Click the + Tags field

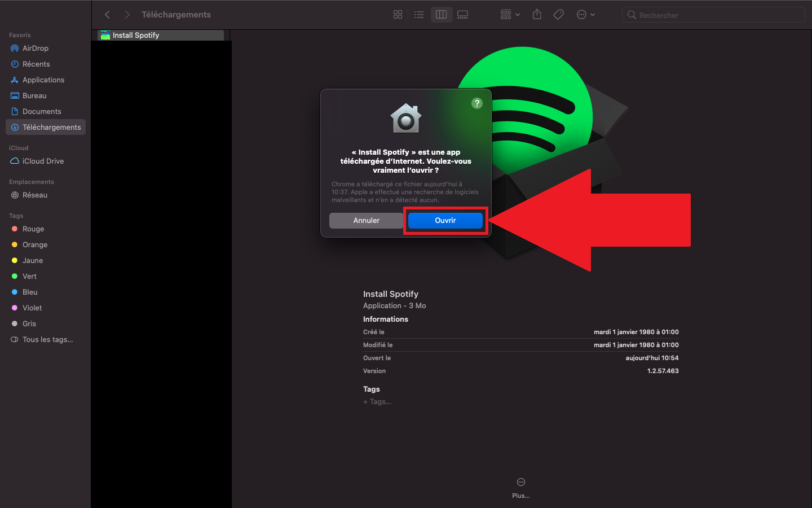[377, 402]
